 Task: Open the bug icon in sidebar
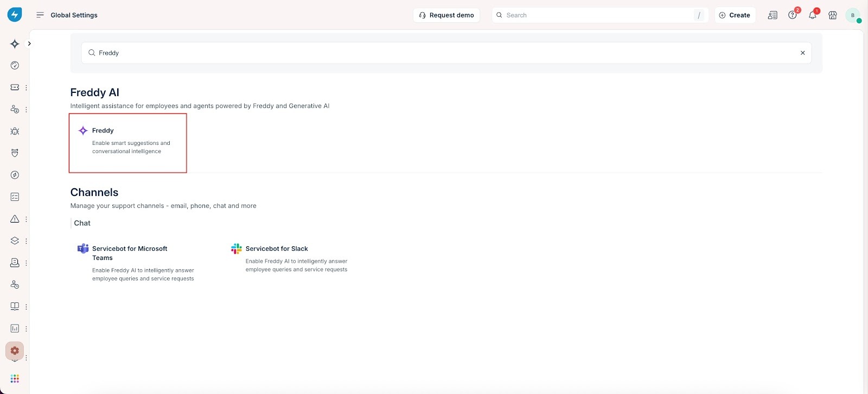[15, 131]
